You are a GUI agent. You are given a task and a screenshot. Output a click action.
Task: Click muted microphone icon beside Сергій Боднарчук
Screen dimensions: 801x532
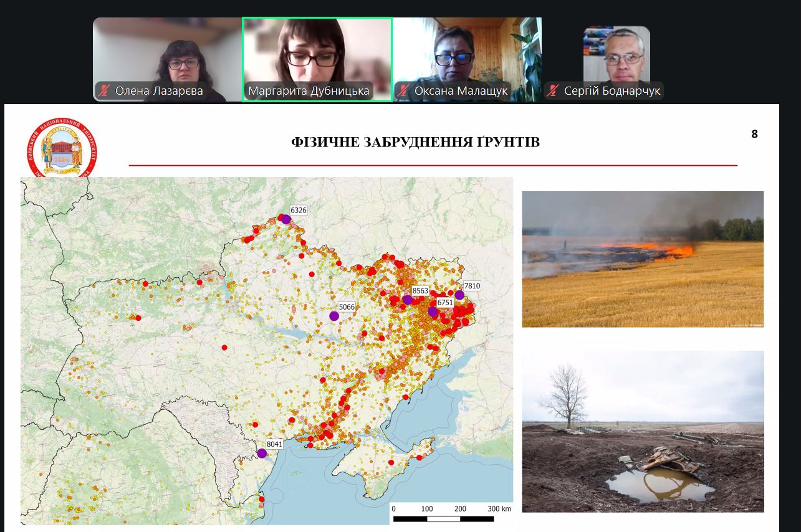(552, 91)
